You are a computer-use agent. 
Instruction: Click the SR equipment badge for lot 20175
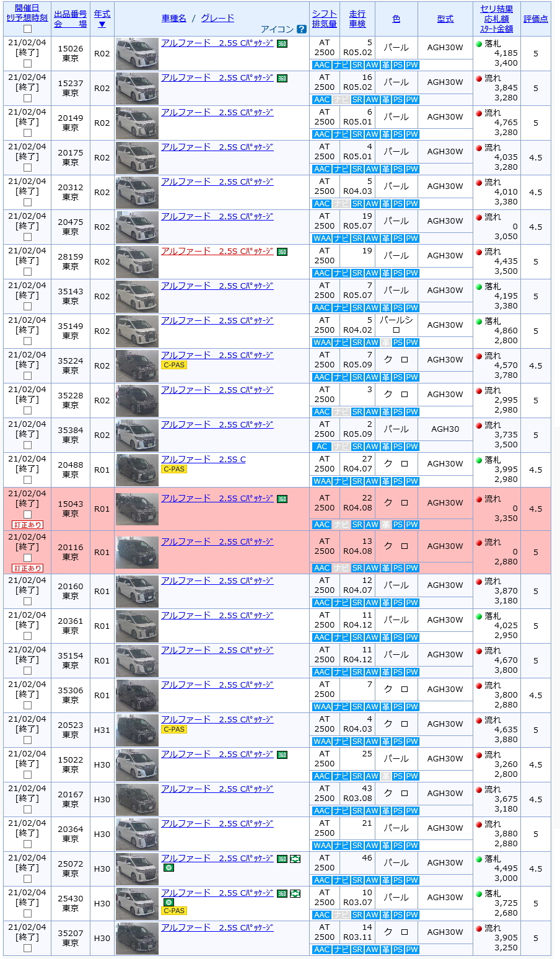[x=357, y=169]
